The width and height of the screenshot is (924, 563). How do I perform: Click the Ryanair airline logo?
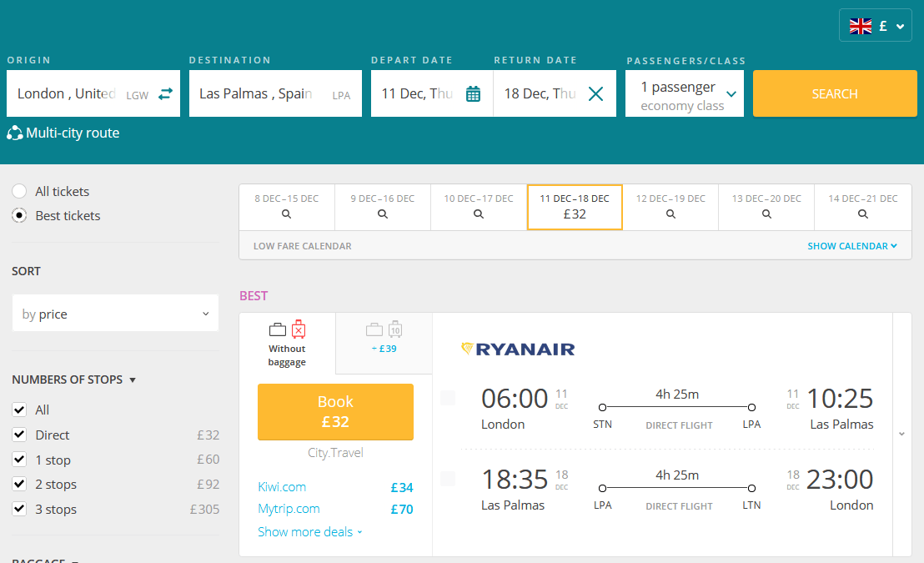[518, 349]
